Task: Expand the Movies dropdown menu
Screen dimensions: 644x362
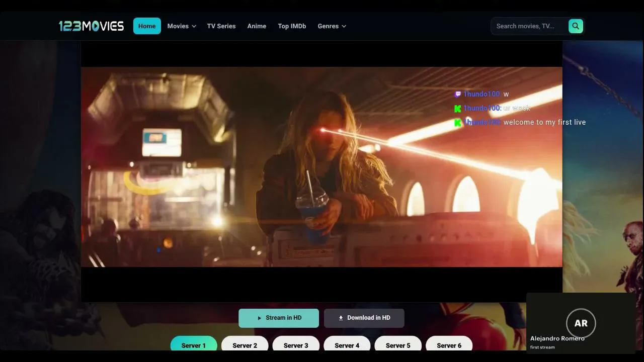Action: pos(182,26)
